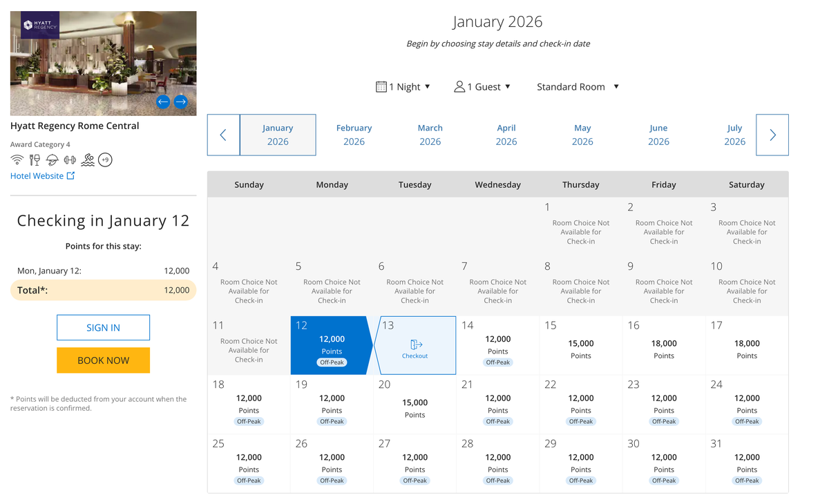Advance to the next hotel photo
Viewport: 829px width, 504px height.
(x=181, y=101)
